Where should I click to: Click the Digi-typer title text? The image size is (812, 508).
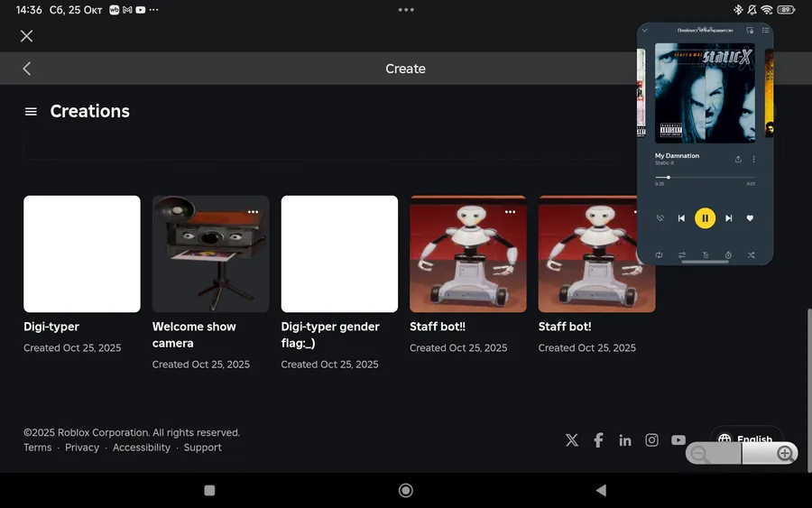(x=51, y=327)
